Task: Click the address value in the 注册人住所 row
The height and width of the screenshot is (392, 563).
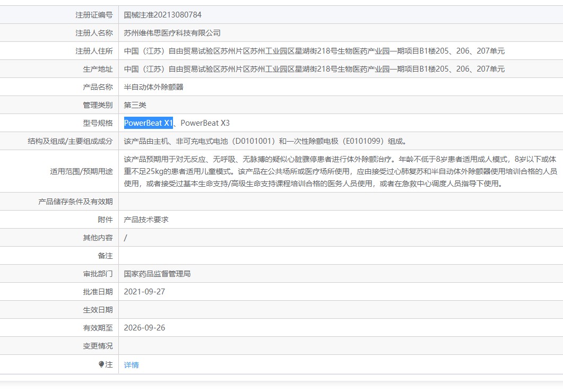Action: click(x=314, y=51)
